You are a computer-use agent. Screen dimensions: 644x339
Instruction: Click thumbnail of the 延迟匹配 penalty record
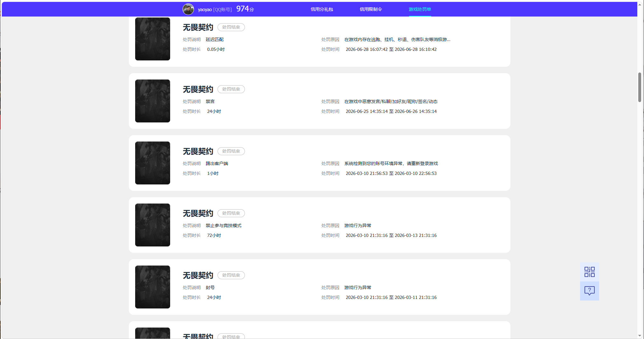pos(153,39)
